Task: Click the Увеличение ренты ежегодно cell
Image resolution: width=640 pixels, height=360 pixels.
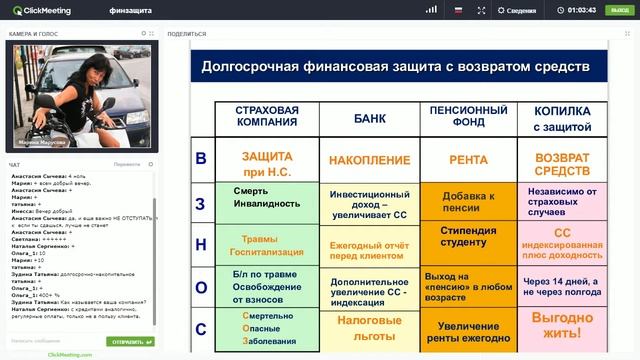Action: pyautogui.click(x=469, y=330)
